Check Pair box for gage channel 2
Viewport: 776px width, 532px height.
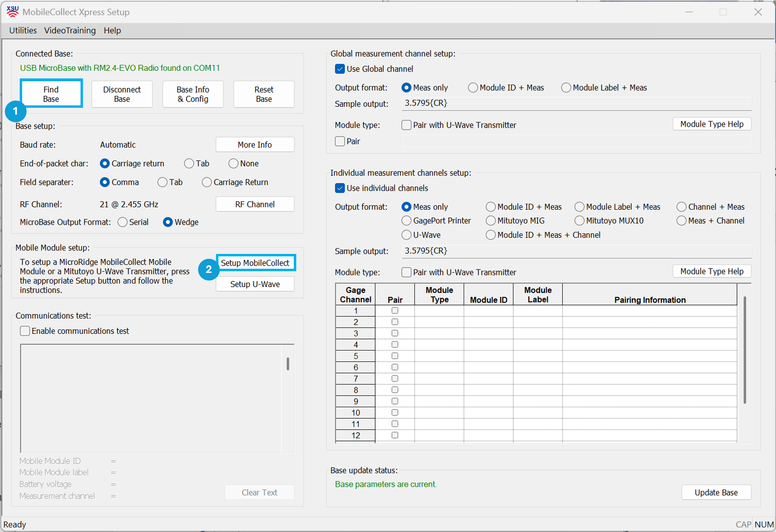pyautogui.click(x=395, y=322)
